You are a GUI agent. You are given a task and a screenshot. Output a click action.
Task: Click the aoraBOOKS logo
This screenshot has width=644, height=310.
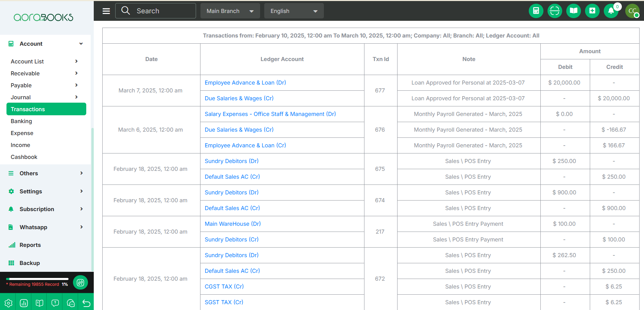point(43,17)
